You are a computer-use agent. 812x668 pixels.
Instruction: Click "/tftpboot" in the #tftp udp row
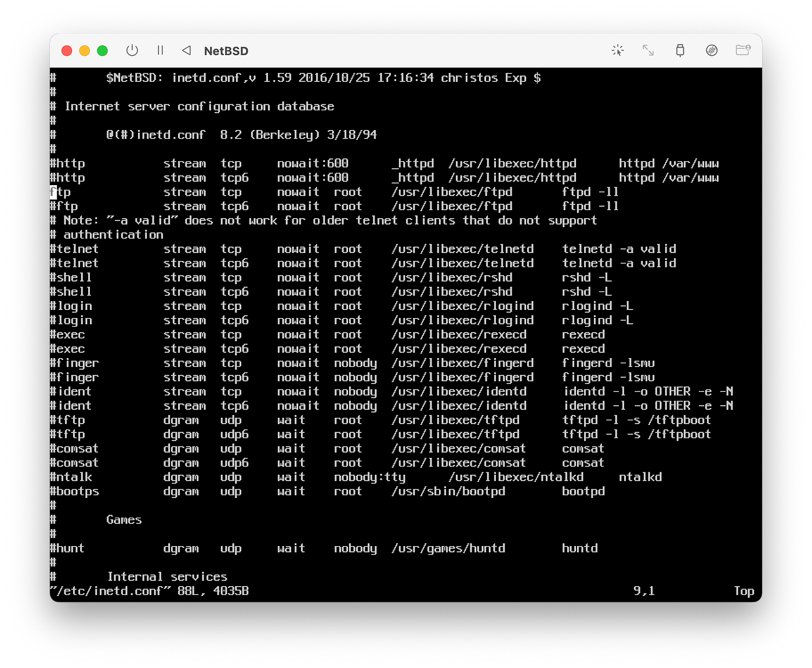click(x=679, y=420)
